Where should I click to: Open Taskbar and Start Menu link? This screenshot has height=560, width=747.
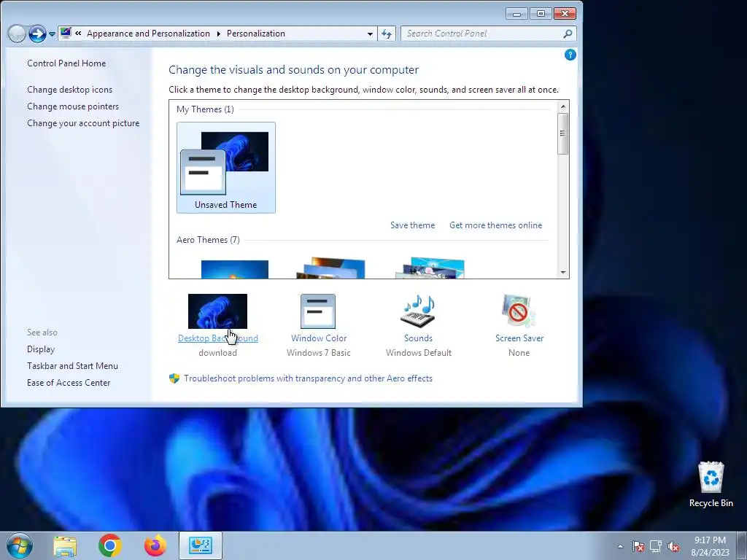coord(72,366)
